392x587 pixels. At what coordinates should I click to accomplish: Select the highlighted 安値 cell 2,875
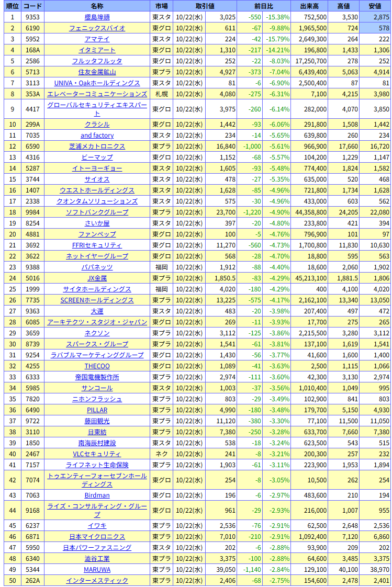click(x=375, y=17)
